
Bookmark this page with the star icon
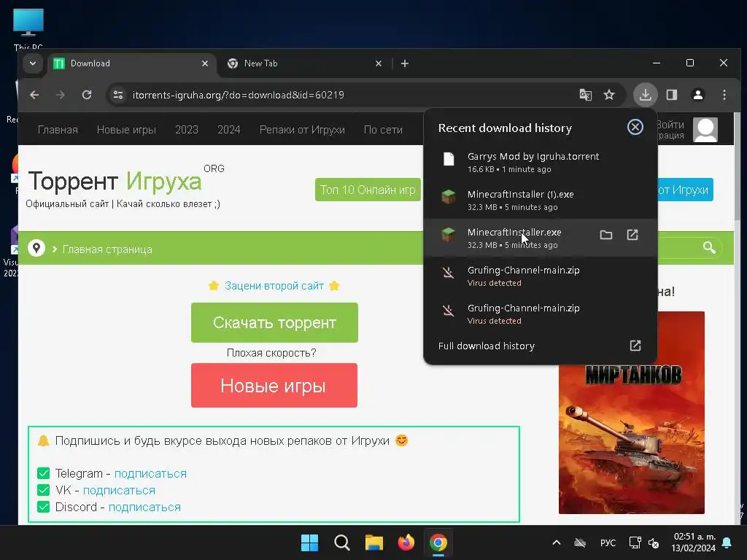tap(609, 95)
